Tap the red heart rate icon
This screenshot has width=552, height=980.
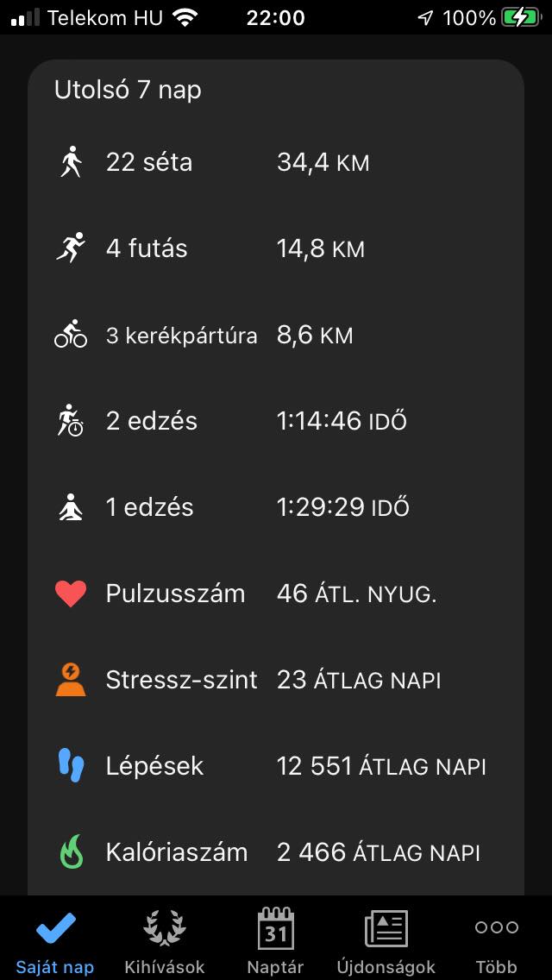[71, 594]
